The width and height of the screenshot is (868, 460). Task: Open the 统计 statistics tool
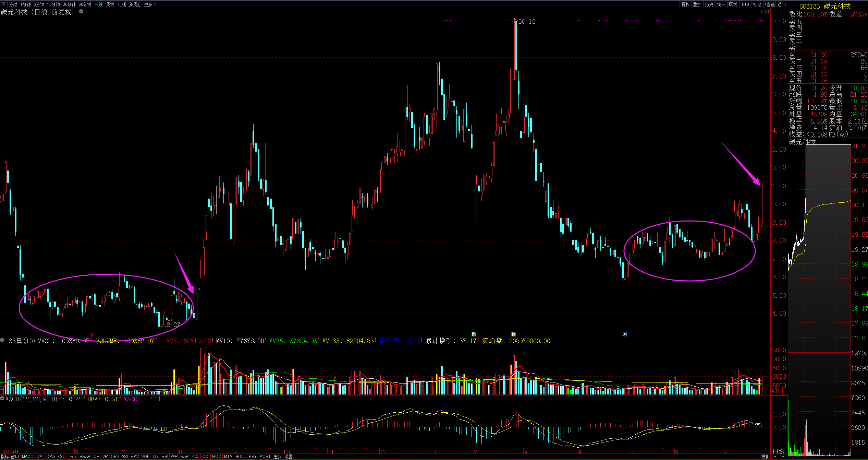click(x=721, y=4)
